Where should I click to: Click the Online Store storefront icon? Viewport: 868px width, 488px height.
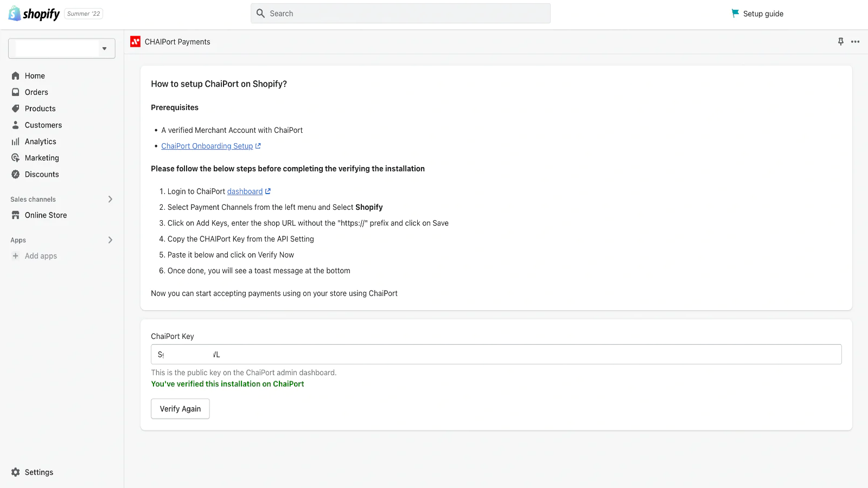(16, 215)
